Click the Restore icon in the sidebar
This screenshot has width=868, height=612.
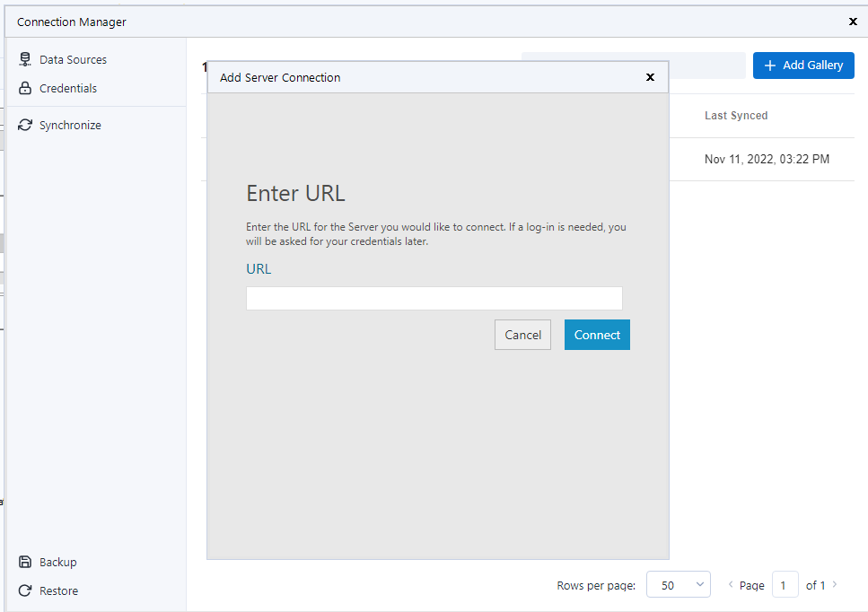(x=24, y=590)
